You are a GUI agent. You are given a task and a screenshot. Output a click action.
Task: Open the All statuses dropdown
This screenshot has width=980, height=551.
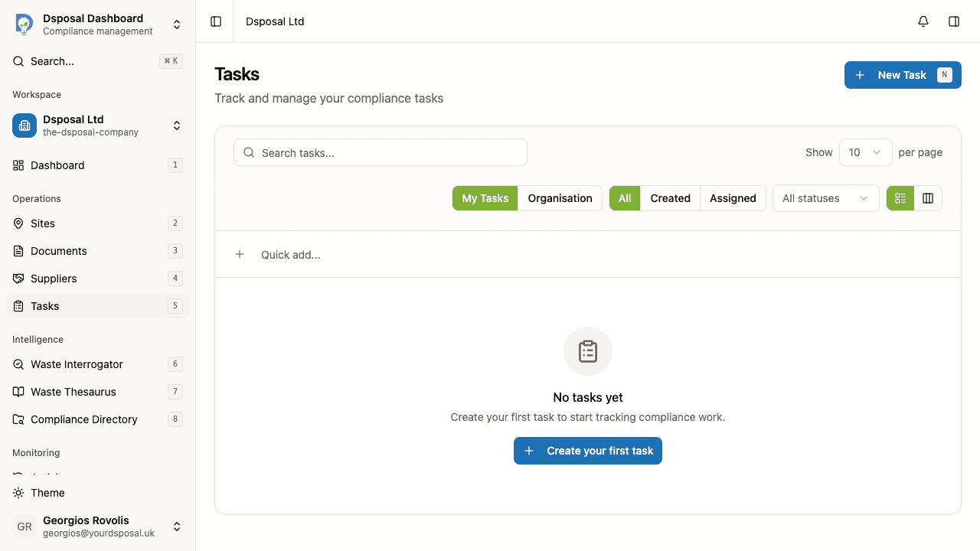click(x=825, y=198)
